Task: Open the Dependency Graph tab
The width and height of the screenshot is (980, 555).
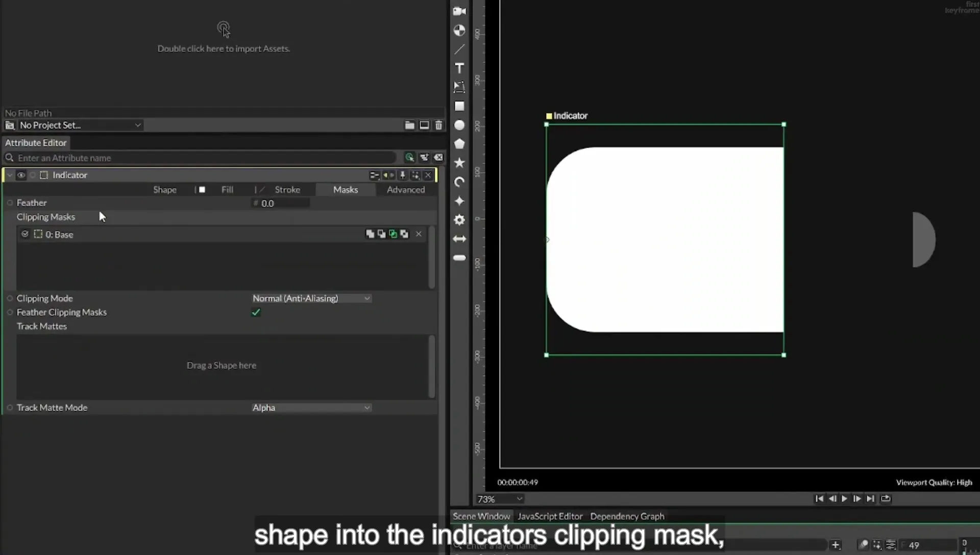Action: 627,516
